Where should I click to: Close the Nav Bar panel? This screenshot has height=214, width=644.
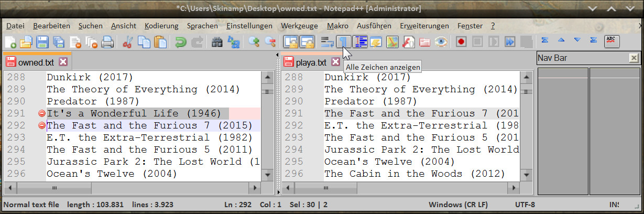click(x=634, y=58)
